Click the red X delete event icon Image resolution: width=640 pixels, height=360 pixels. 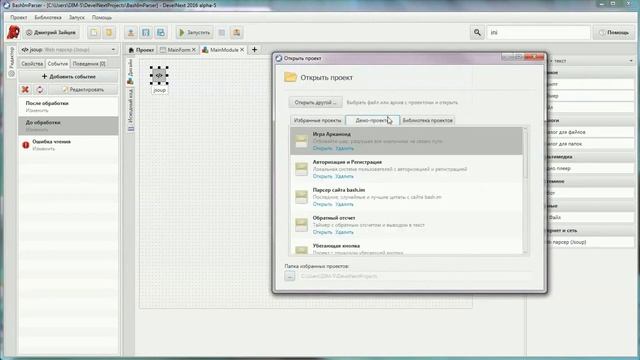pyautogui.click(x=25, y=89)
